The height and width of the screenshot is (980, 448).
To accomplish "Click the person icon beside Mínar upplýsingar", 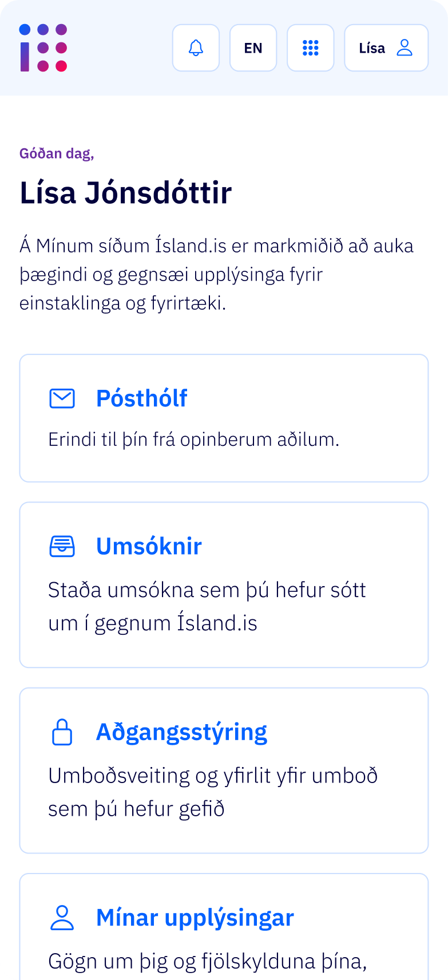I will pos(62,918).
